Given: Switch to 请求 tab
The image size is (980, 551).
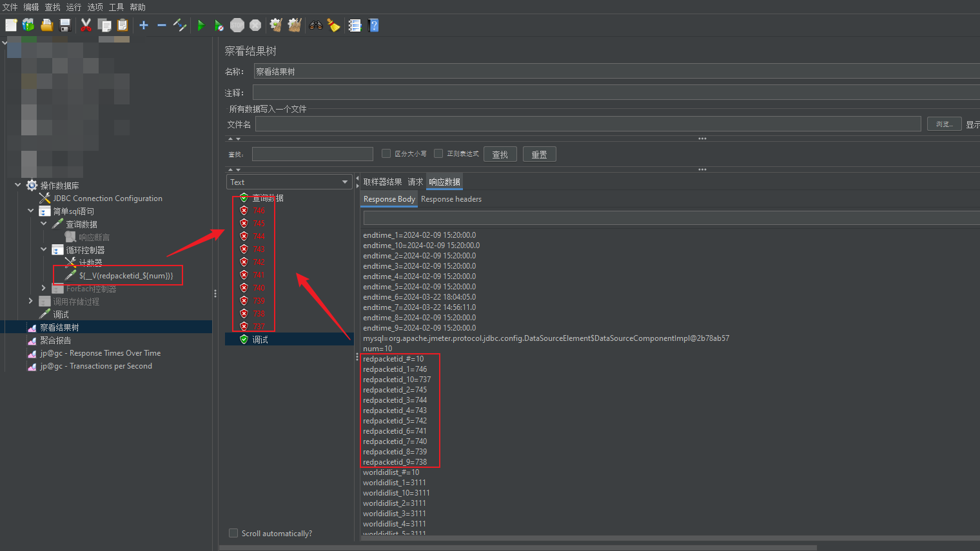Looking at the screenshot, I should click(x=415, y=182).
